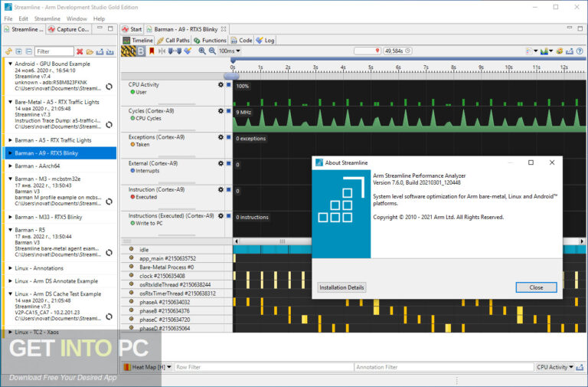Click the yellow-striped warnings icon in the Timeline toolbar
Image resolution: width=588 pixels, height=387 pixels.
[129, 51]
